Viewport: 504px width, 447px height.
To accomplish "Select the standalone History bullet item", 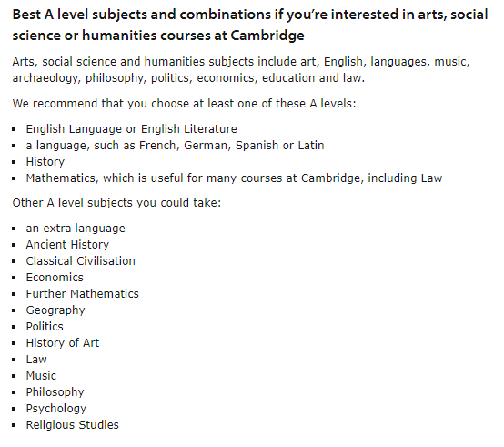I will click(45, 162).
